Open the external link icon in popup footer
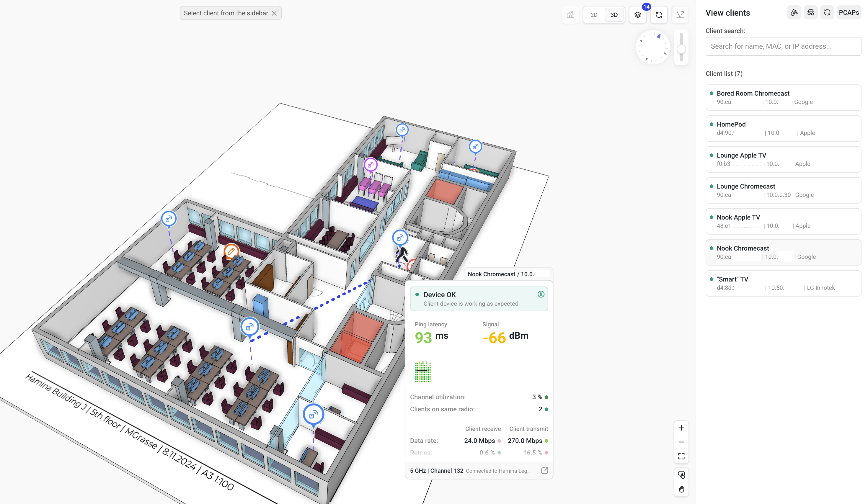 [544, 471]
